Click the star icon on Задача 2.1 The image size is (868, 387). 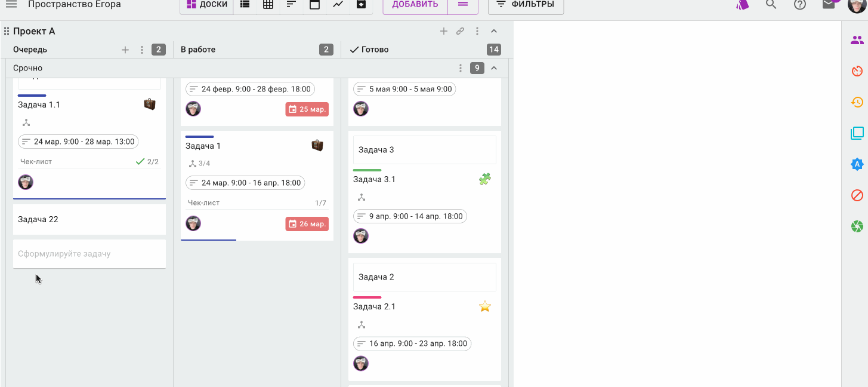[485, 306]
